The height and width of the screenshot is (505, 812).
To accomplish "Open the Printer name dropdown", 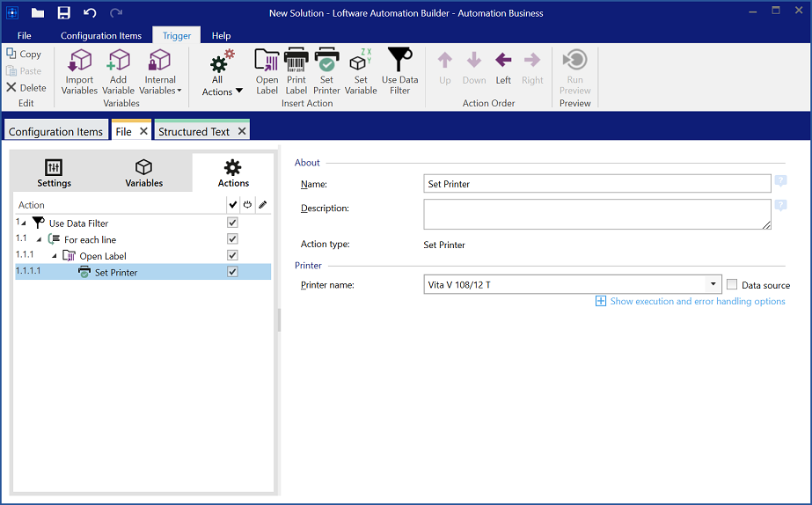I will (x=712, y=285).
